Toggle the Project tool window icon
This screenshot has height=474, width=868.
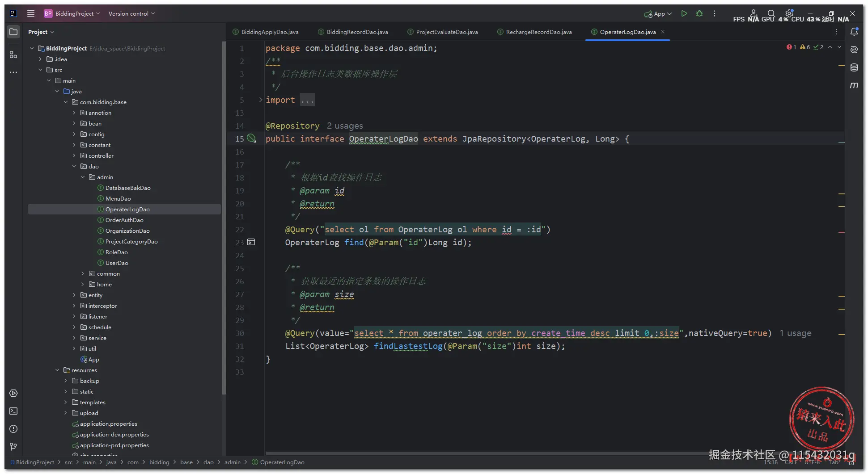point(13,32)
